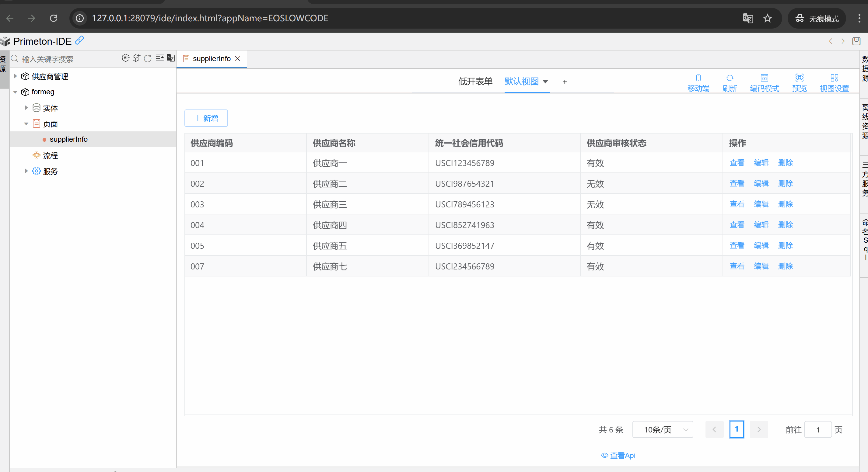Viewport: 868px width, 472px height.
Task: Select the 低开表单 tab
Action: click(475, 82)
